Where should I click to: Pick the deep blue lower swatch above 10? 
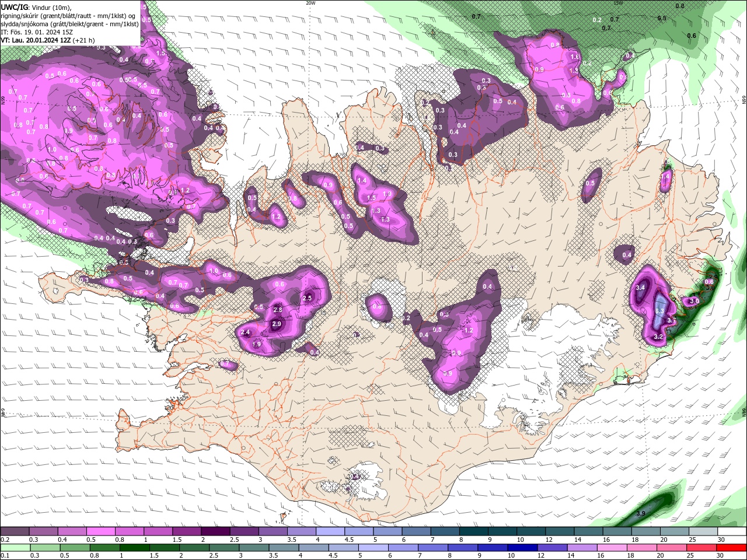click(523, 547)
